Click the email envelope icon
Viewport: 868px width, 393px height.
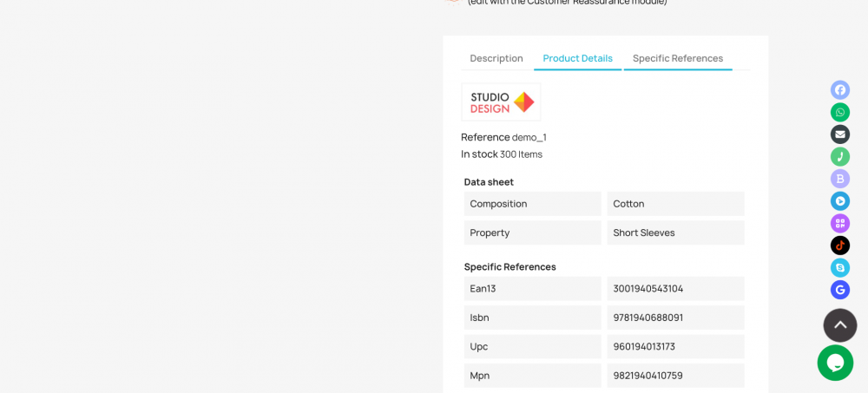point(839,134)
